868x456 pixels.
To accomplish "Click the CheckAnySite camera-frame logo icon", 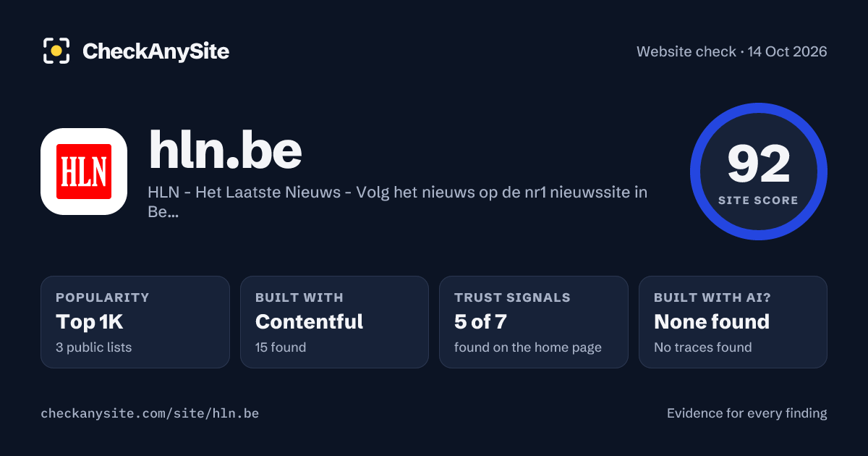I will (x=56, y=51).
